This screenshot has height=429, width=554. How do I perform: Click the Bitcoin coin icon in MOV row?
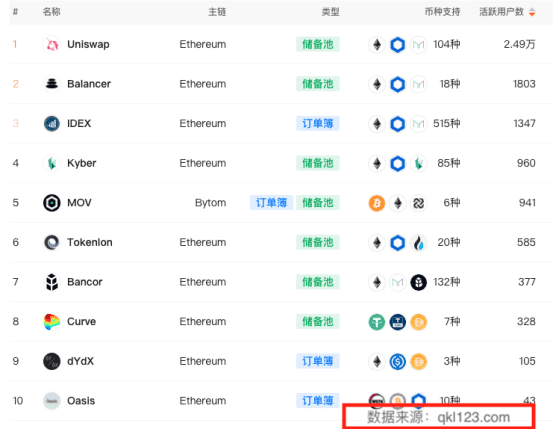coord(377,203)
